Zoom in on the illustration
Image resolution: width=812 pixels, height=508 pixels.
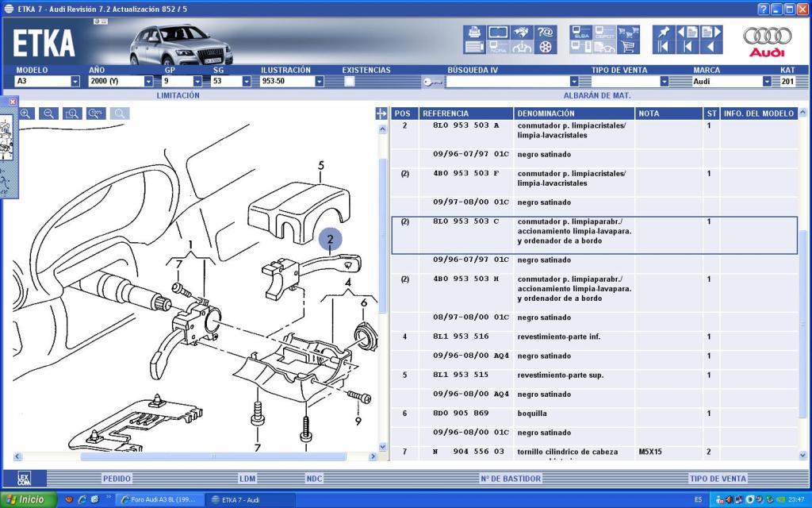[25, 114]
